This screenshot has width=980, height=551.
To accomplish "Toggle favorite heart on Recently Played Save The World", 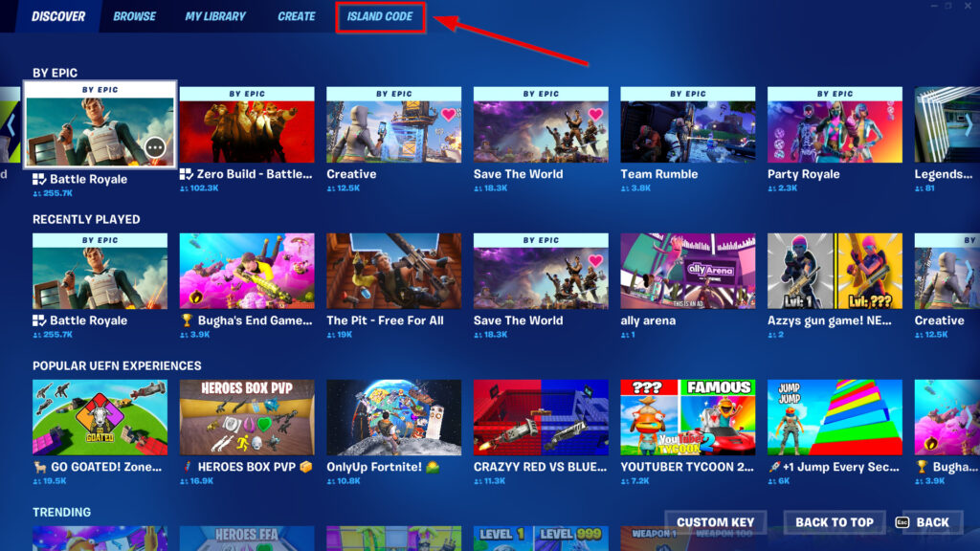I will click(x=594, y=260).
